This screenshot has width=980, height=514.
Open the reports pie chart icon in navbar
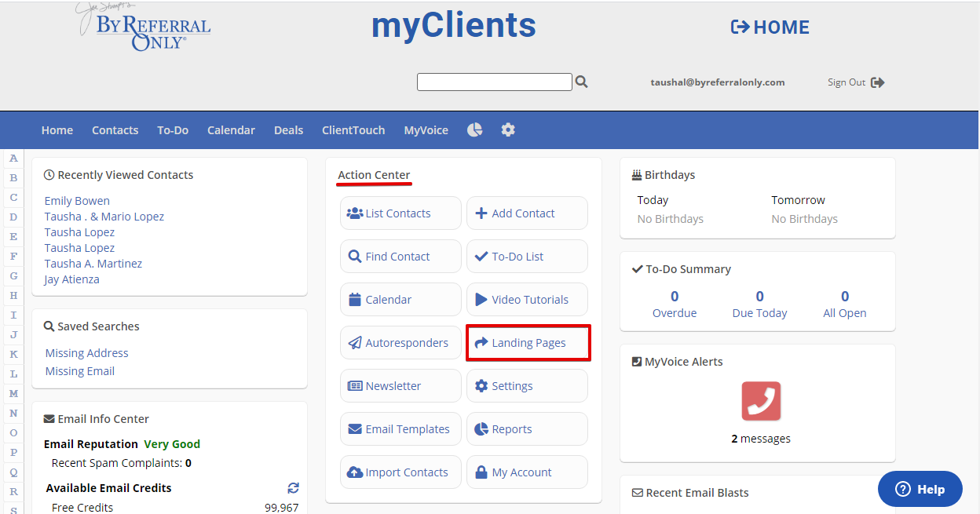475,129
